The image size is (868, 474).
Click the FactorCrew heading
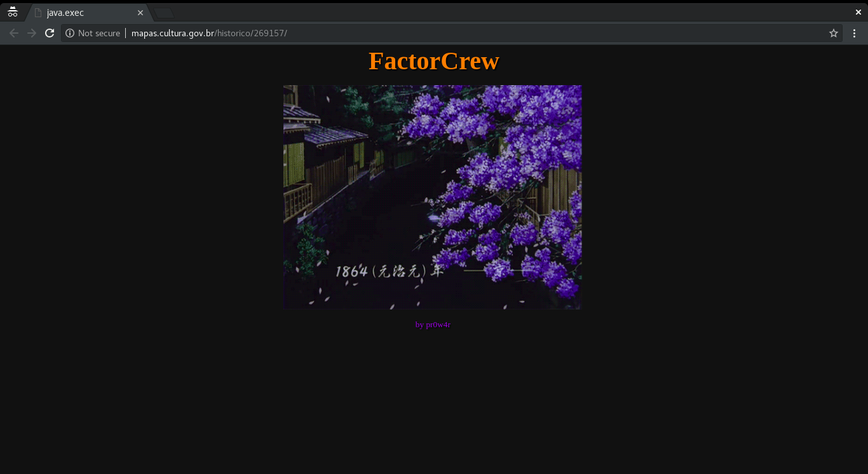[x=434, y=61]
